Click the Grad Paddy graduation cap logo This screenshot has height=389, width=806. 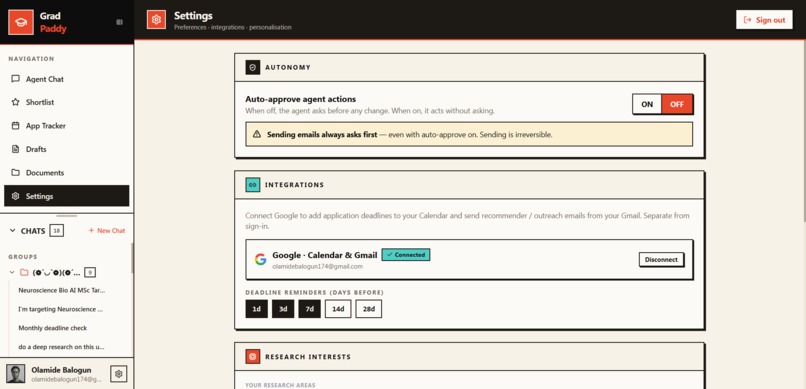[x=21, y=22]
